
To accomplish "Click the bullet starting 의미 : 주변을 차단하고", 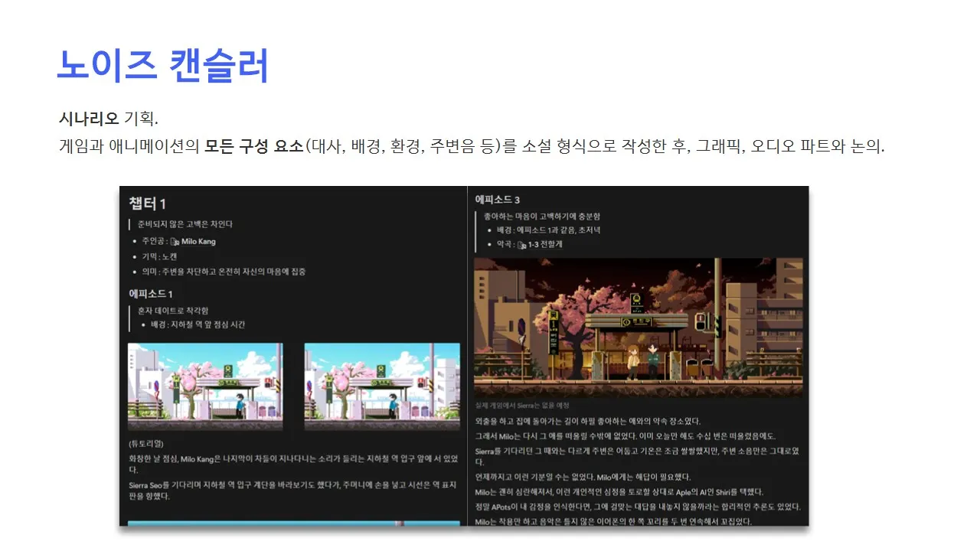I will (x=224, y=272).
